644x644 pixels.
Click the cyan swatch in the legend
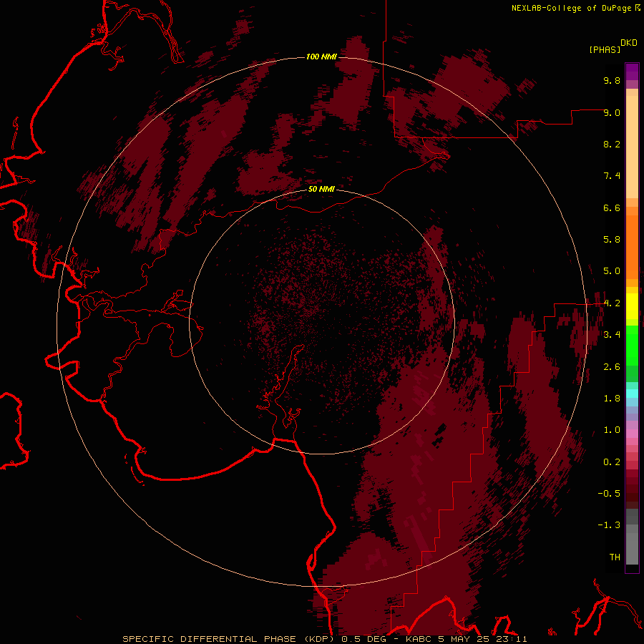pyautogui.click(x=632, y=394)
